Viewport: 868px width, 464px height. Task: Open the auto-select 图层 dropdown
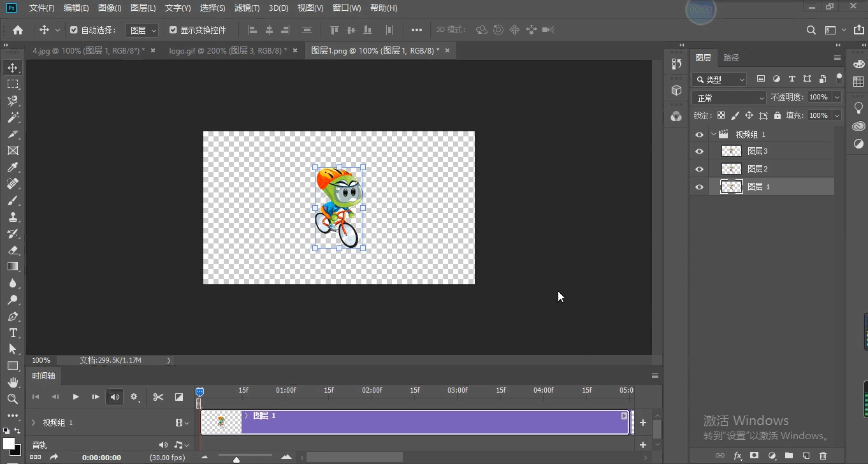click(141, 30)
